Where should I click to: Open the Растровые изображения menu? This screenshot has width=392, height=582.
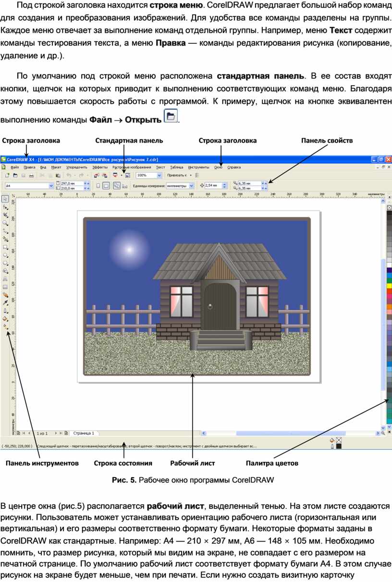click(x=132, y=167)
